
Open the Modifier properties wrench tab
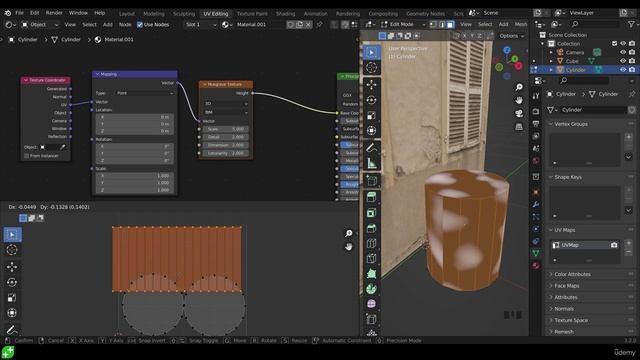point(536,204)
